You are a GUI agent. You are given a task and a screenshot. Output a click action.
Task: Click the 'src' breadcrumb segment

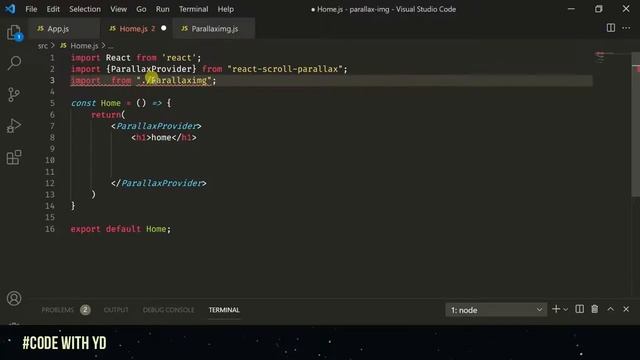click(43, 46)
